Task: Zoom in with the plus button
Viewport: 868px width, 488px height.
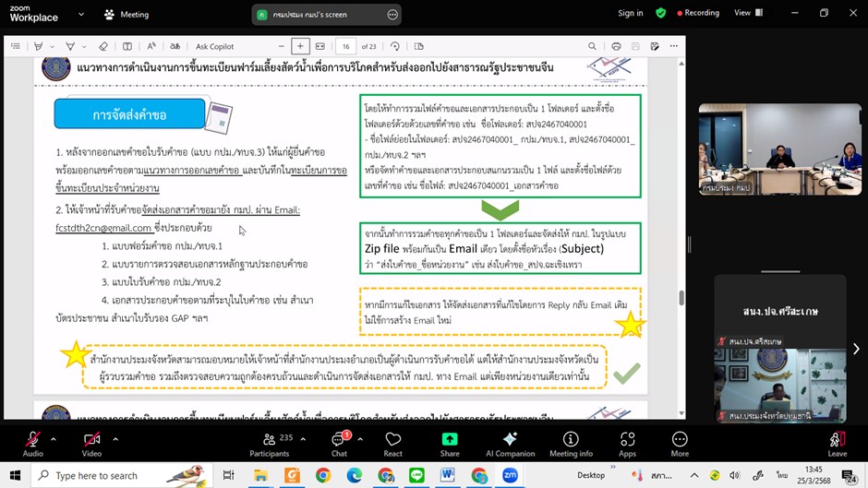Action: pyautogui.click(x=300, y=46)
